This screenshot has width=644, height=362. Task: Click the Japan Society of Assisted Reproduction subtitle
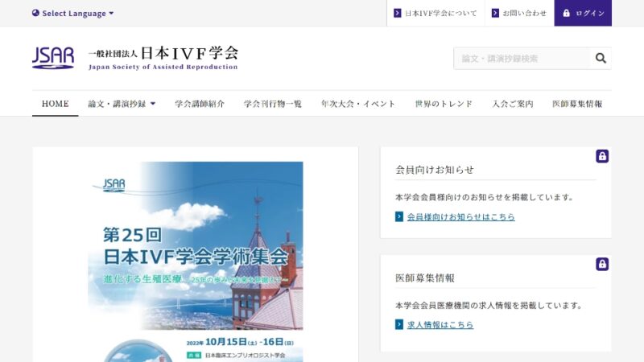point(163,67)
